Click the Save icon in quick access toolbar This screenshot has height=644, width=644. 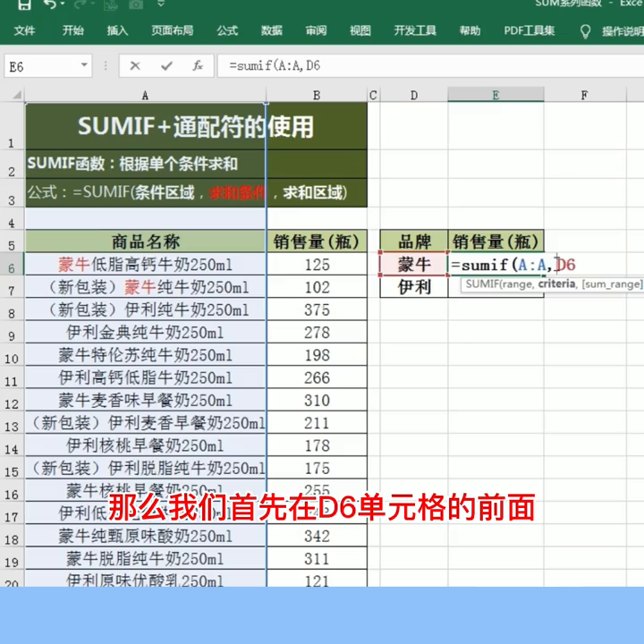[24, 4]
